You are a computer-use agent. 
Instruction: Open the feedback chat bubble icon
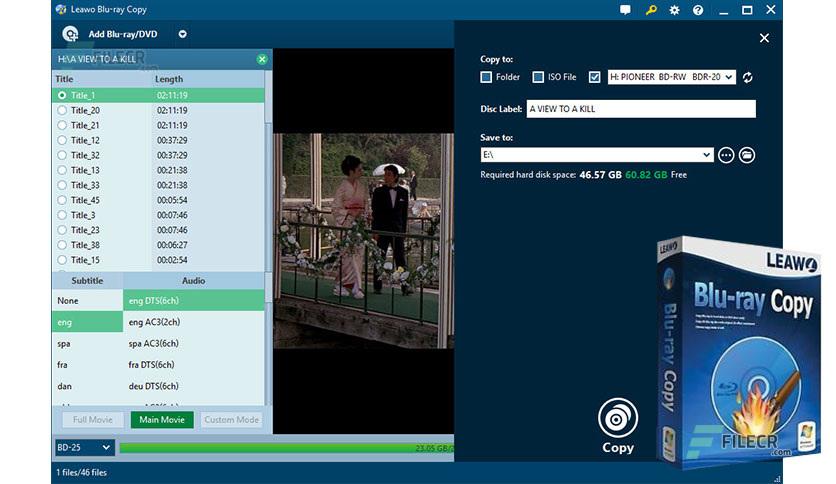[625, 10]
